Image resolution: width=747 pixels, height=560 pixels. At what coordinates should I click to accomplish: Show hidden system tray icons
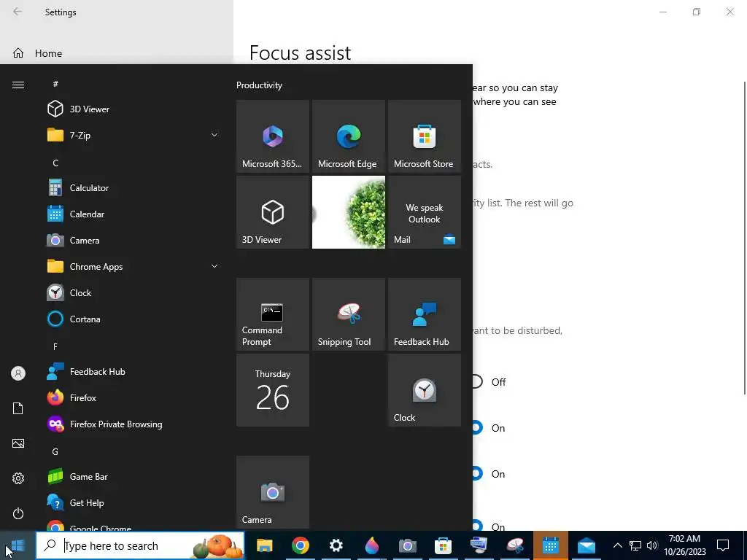coord(617,545)
